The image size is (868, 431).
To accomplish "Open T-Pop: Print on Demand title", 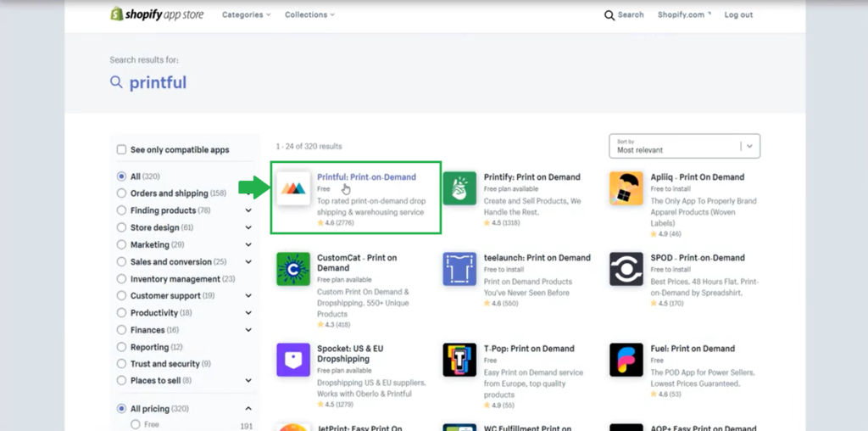I will 529,349.
